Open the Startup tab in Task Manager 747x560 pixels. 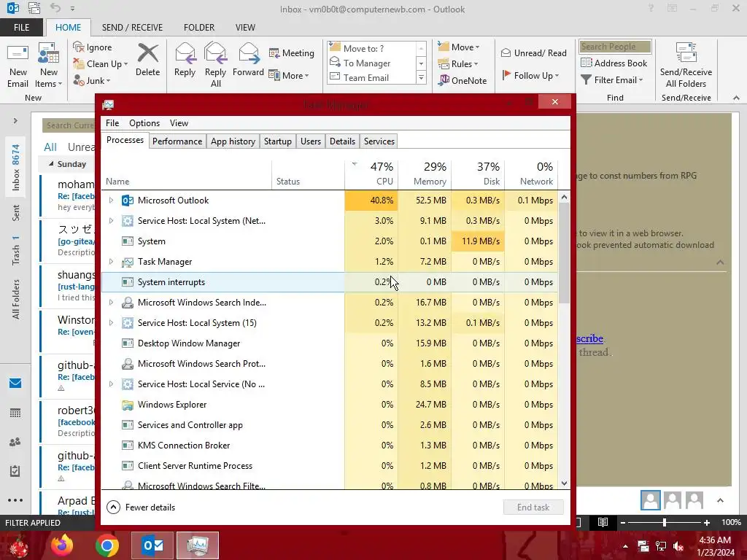[278, 141]
